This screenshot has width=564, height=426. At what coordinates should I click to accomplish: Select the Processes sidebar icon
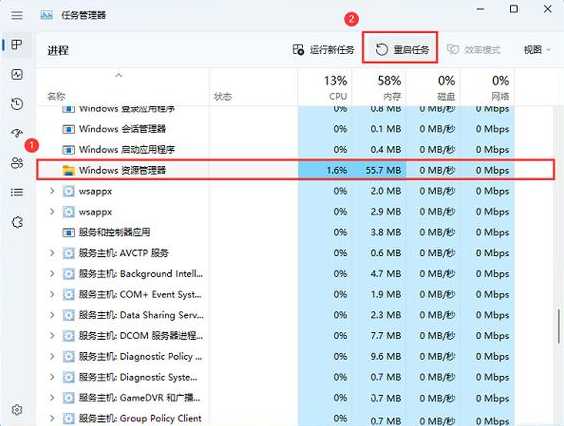pyautogui.click(x=17, y=45)
